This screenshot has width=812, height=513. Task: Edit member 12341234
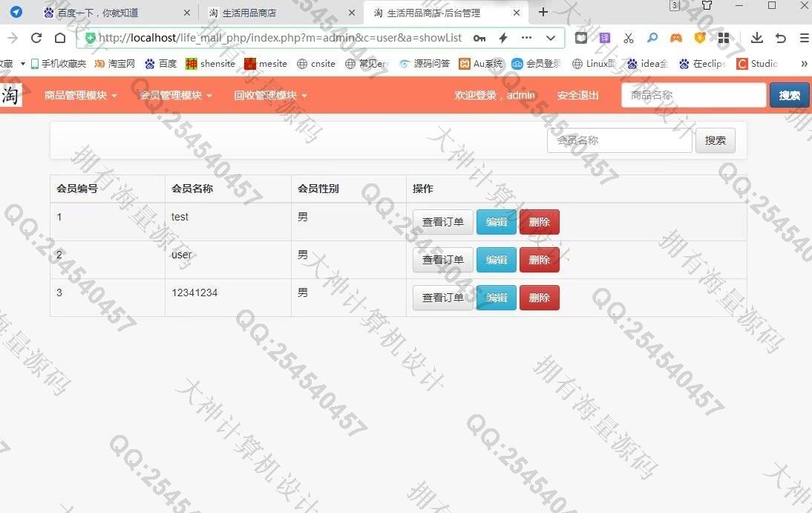coord(496,298)
